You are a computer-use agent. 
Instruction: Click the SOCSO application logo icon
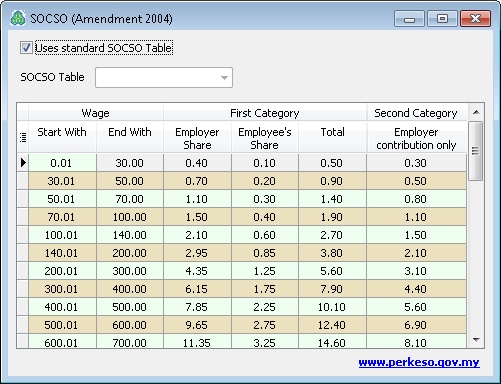(x=18, y=18)
